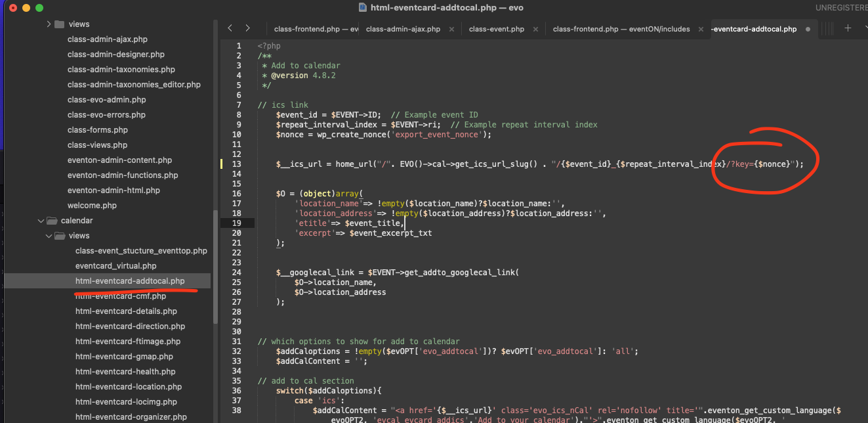Image resolution: width=868 pixels, height=423 pixels.
Task: Click the calendar folder icon
Action: (x=52, y=221)
